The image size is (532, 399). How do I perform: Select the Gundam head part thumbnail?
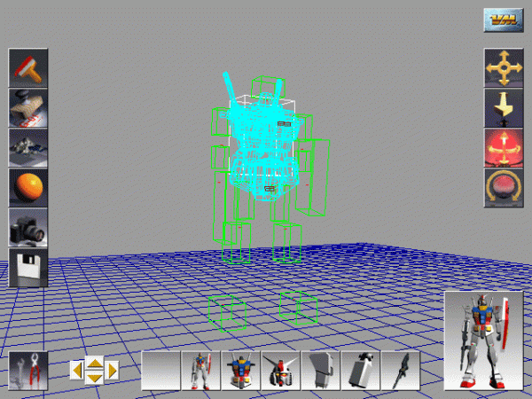click(280, 371)
